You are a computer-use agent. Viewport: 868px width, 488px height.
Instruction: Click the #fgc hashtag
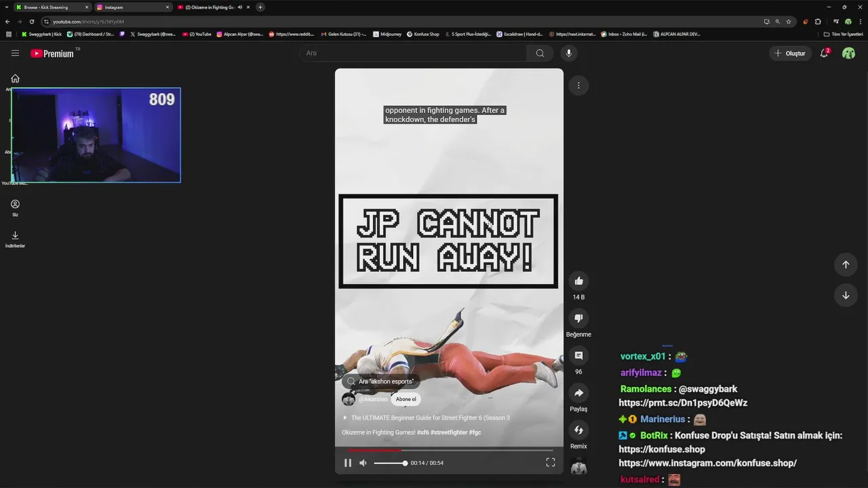(475, 432)
